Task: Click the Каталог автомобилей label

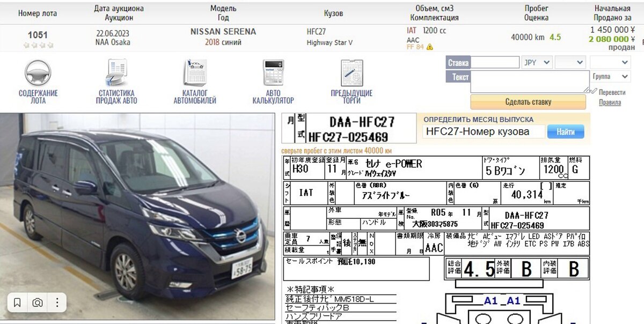Action: tap(195, 97)
